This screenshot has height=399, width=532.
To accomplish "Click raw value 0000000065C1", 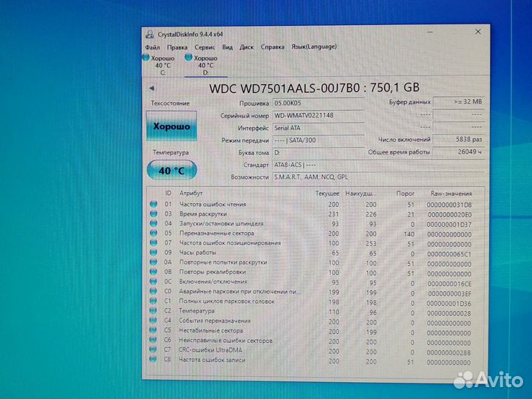I will tap(449, 254).
